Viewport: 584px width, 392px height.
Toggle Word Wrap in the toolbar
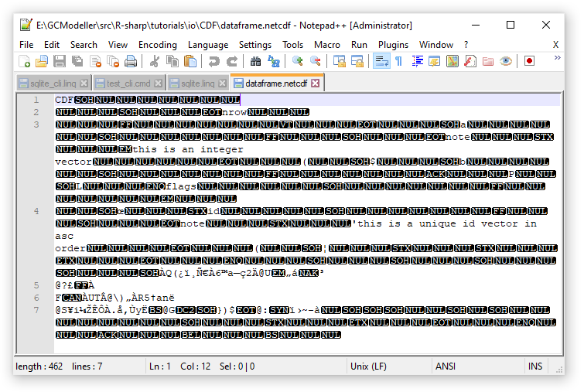(381, 61)
